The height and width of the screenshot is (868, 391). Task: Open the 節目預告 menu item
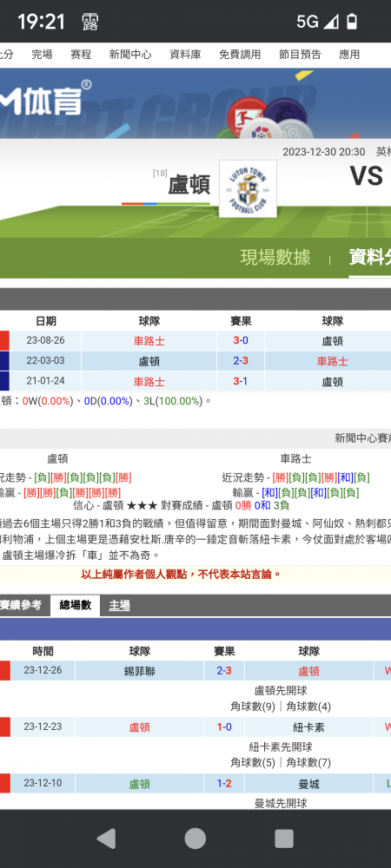coord(300,54)
